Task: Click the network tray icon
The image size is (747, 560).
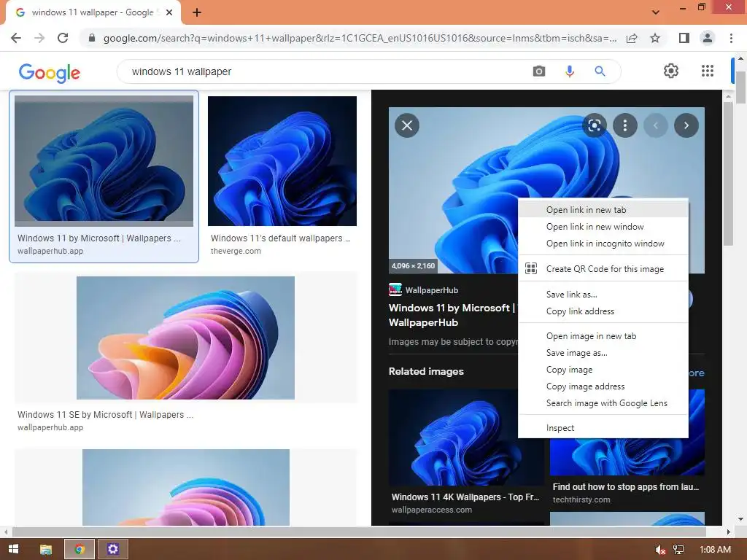Action: point(678,550)
